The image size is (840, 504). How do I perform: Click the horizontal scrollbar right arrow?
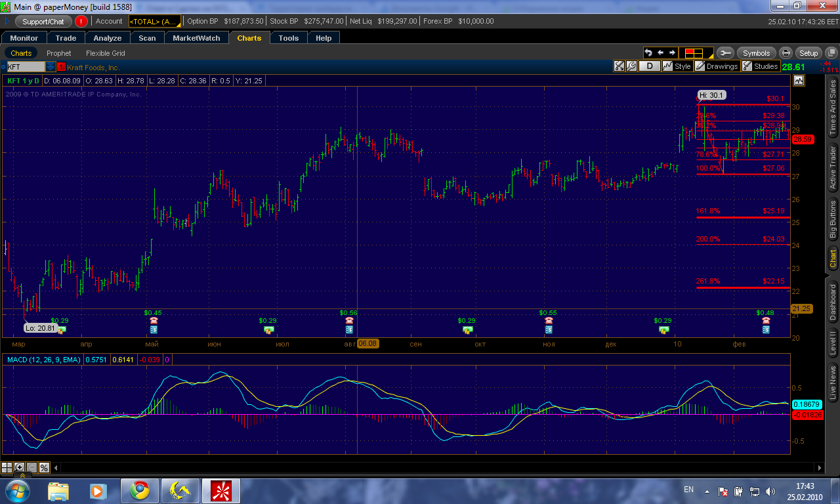[x=819, y=468]
